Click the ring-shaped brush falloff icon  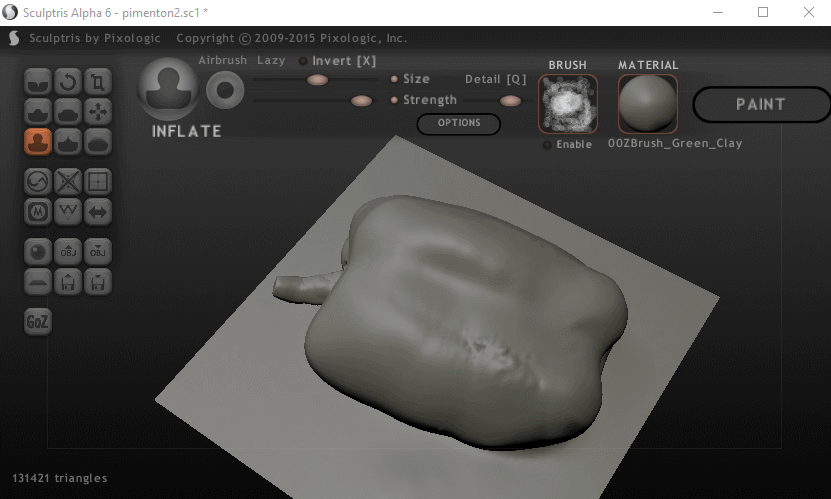[x=225, y=90]
